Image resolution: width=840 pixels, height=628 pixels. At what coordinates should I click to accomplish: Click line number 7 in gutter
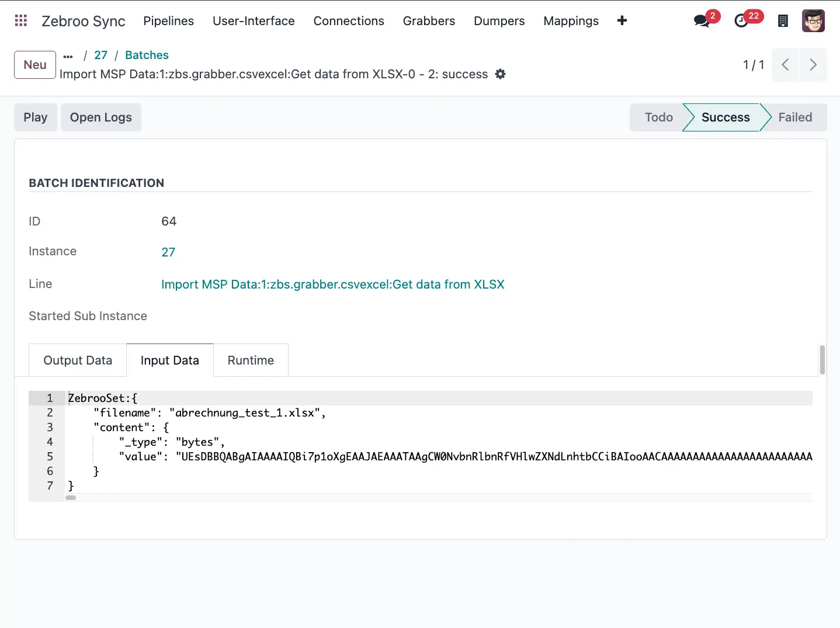point(50,486)
